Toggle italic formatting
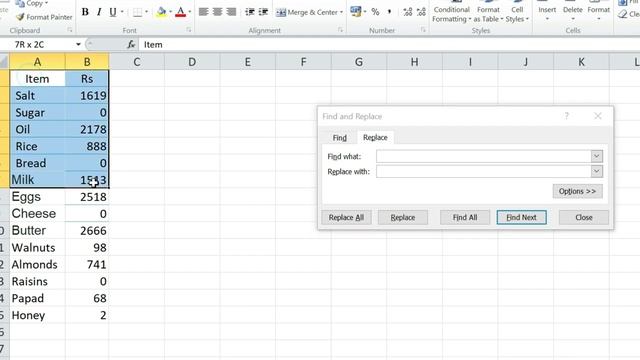The image size is (640, 360). (99, 12)
